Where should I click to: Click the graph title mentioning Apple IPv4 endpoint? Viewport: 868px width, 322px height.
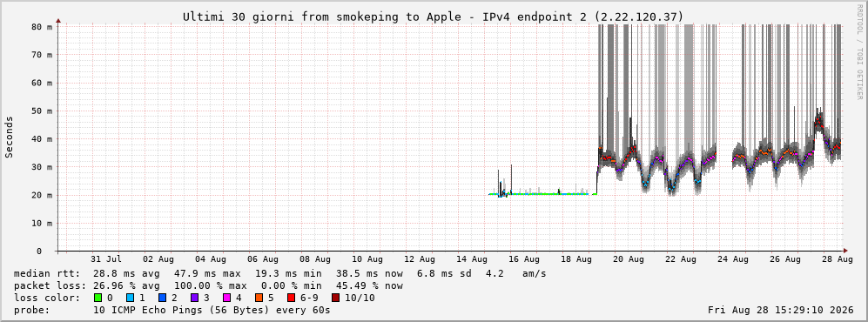point(434,17)
